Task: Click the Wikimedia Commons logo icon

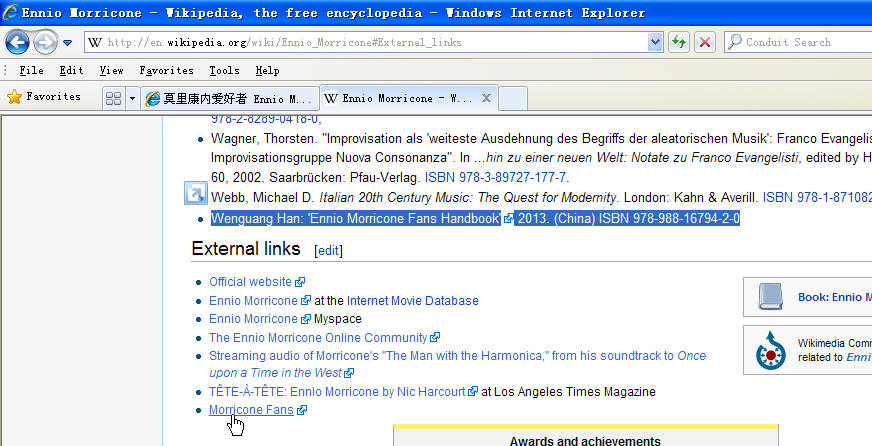Action: [x=770, y=350]
